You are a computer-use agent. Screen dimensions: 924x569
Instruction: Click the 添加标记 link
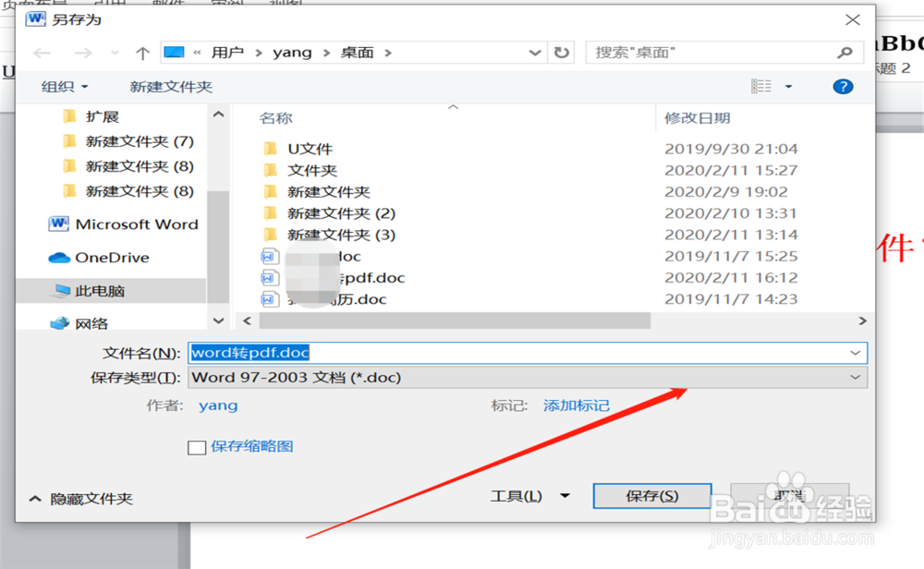pyautogui.click(x=576, y=405)
